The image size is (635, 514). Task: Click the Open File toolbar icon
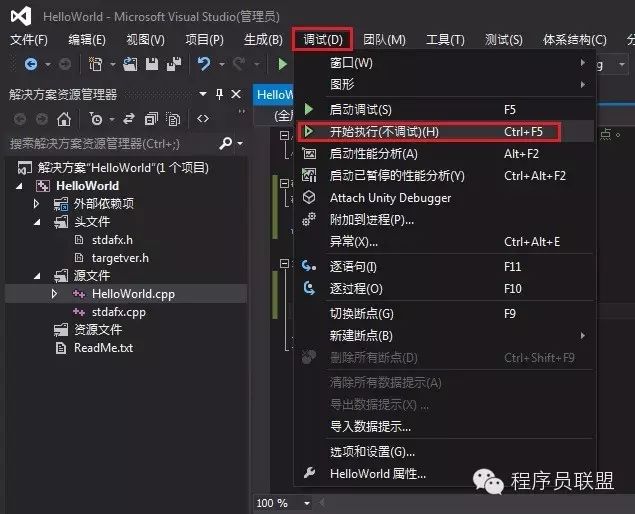click(130, 64)
